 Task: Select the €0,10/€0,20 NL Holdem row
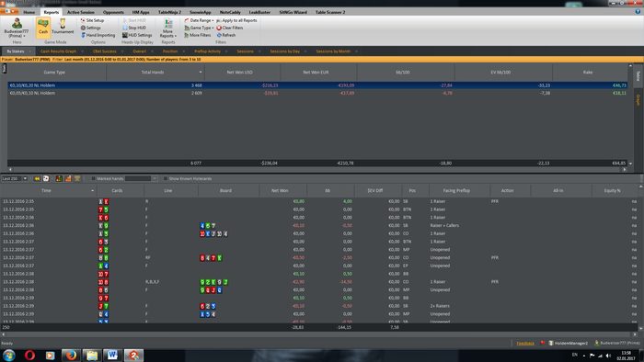317,85
